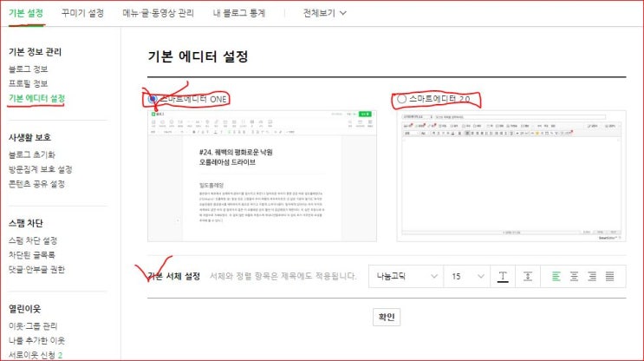Viewport: 644px width, 361px height.
Task: Choose left text alignment icon
Action: (x=556, y=276)
